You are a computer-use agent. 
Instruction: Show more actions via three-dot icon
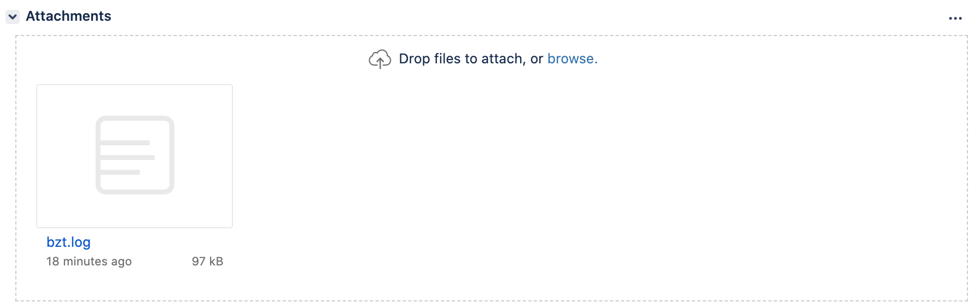(955, 19)
